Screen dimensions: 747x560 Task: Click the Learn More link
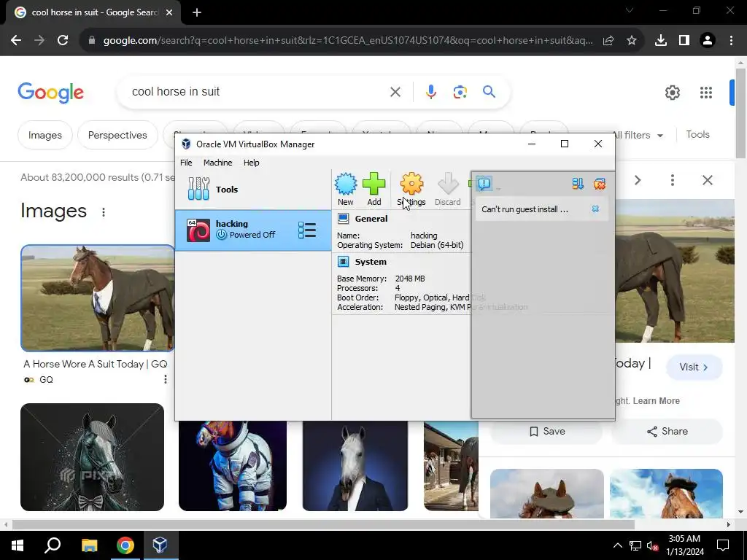click(656, 401)
